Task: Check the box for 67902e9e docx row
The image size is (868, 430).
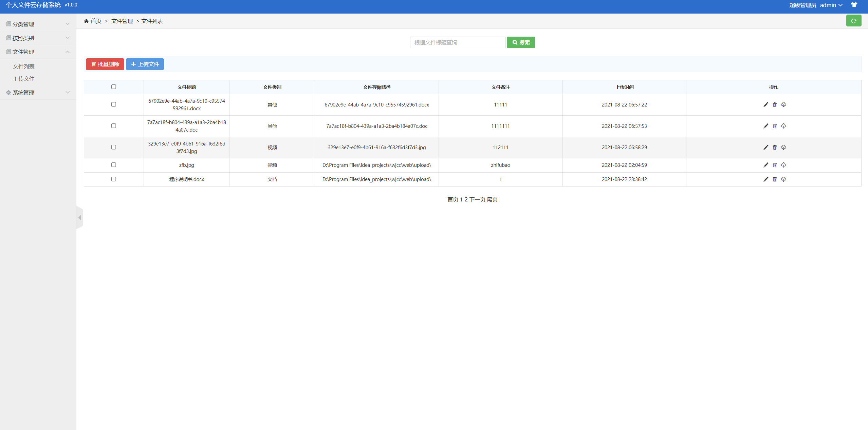Action: tap(114, 104)
